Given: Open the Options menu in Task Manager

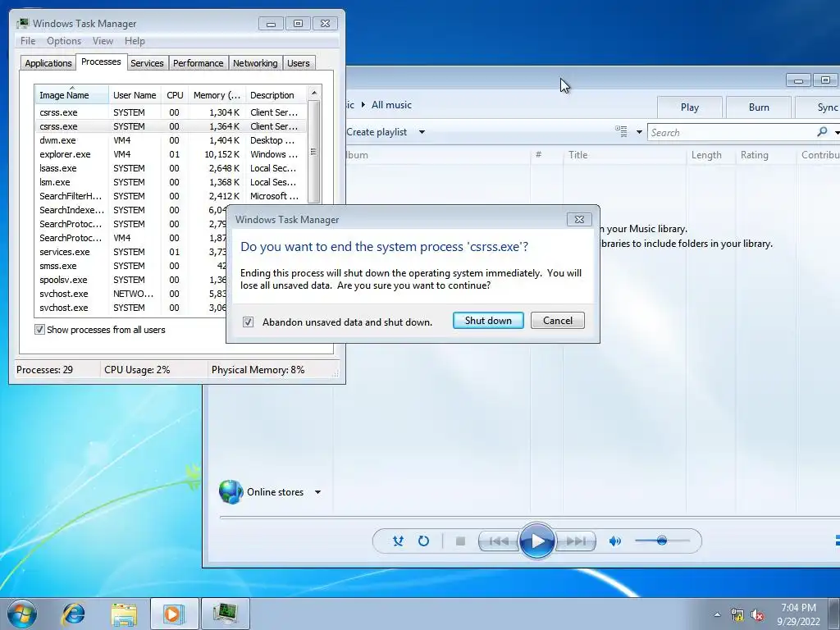Looking at the screenshot, I should coord(64,41).
